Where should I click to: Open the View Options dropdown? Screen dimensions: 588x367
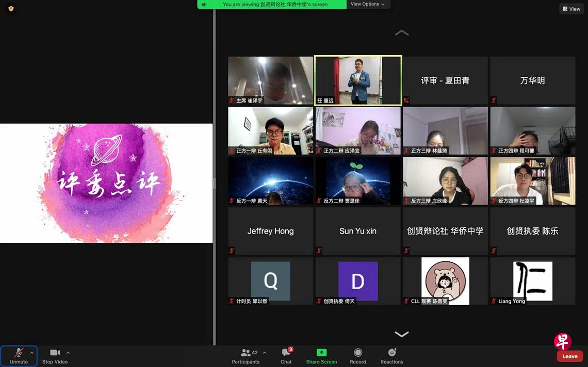368,4
